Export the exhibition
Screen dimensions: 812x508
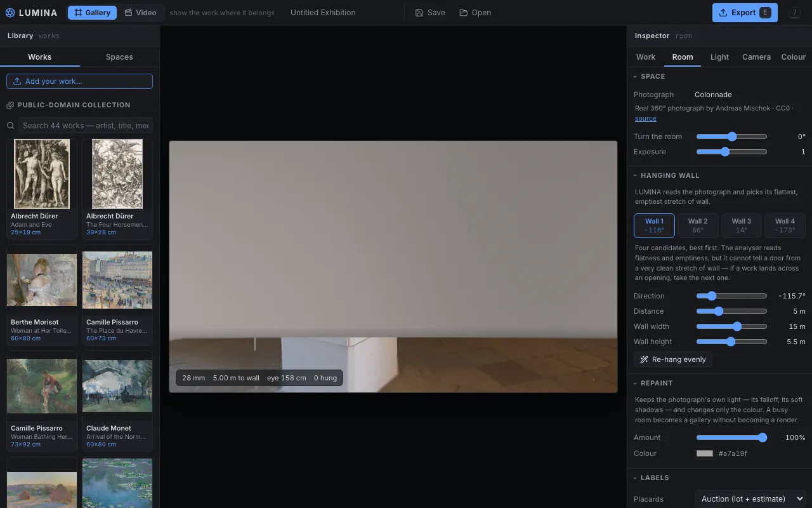(745, 13)
